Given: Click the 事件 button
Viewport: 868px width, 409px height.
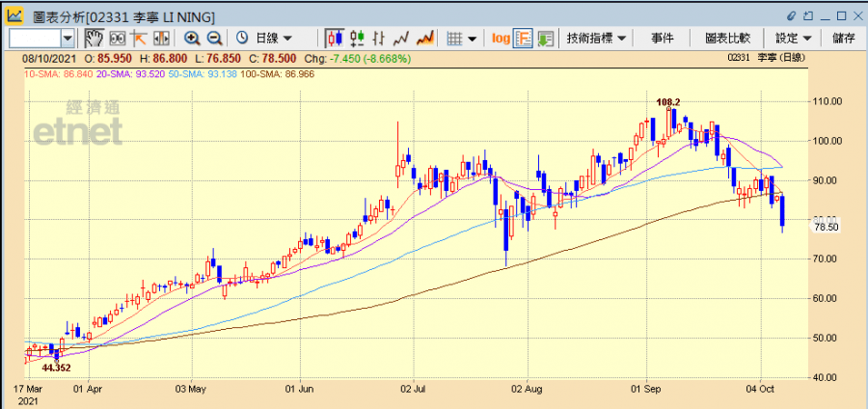Looking at the screenshot, I should pyautogui.click(x=663, y=38).
